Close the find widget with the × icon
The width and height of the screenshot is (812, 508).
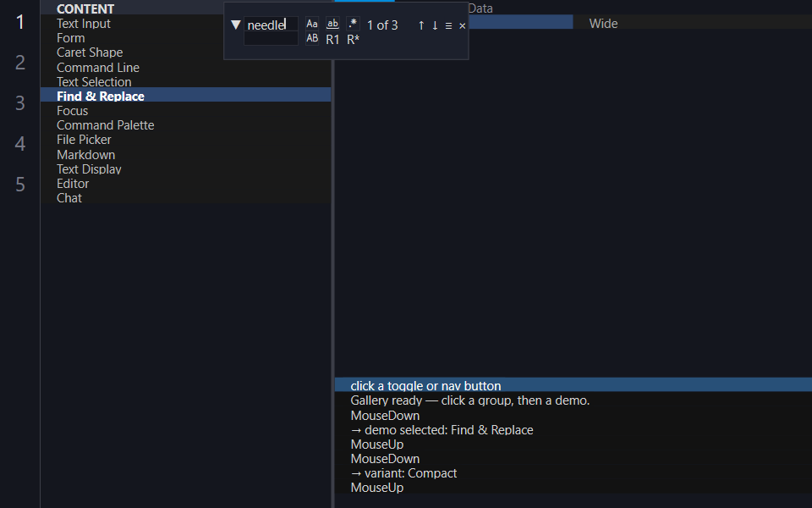pyautogui.click(x=463, y=25)
